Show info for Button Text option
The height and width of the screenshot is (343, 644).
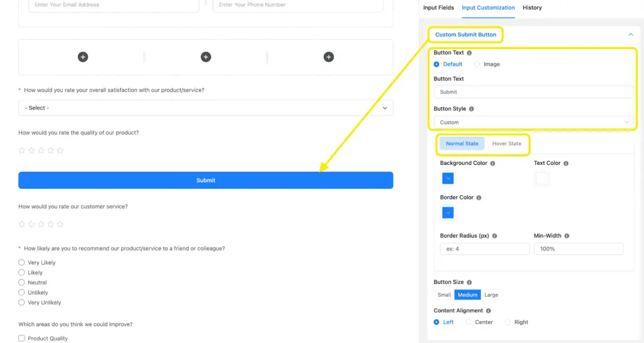(469, 53)
